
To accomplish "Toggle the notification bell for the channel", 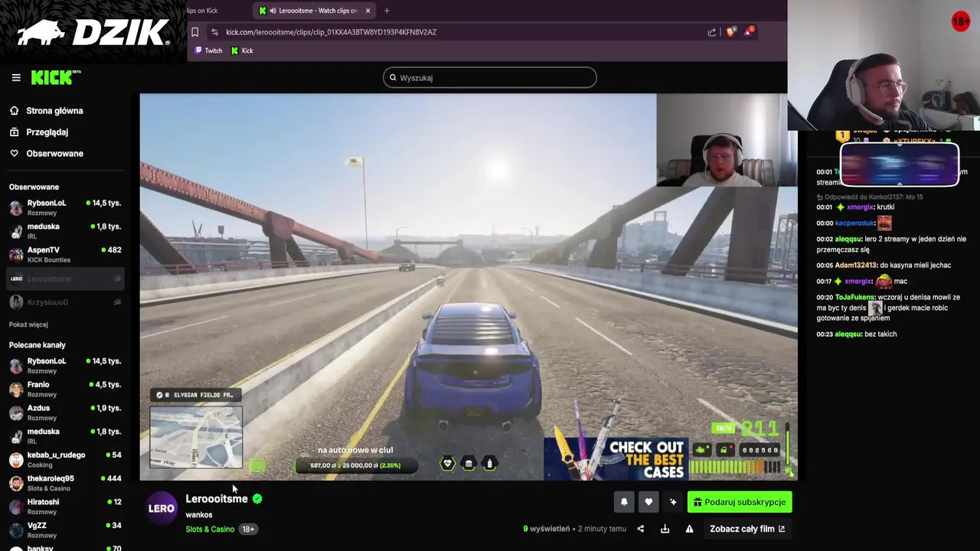I will 624,502.
